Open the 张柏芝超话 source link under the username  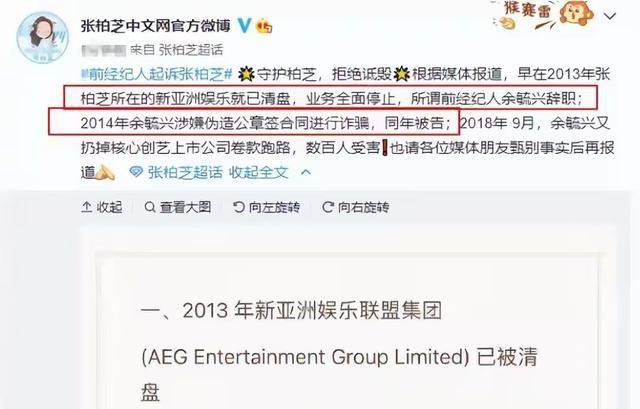191,50
